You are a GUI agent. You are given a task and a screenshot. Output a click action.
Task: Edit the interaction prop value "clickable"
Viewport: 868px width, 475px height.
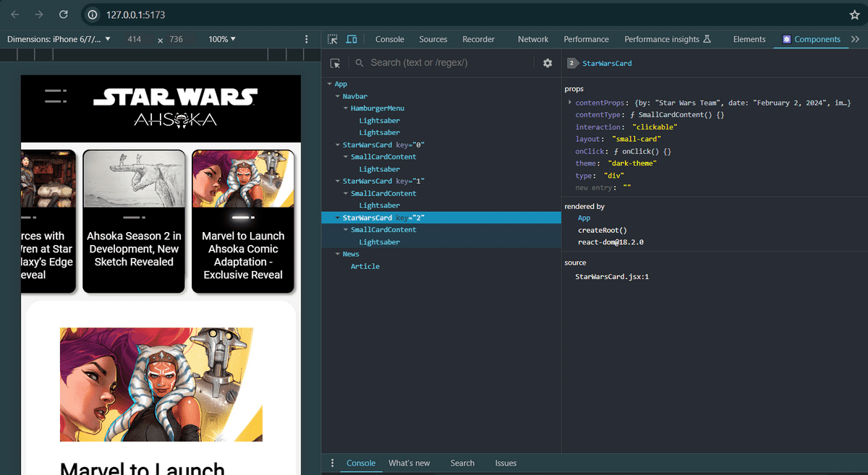(x=655, y=127)
